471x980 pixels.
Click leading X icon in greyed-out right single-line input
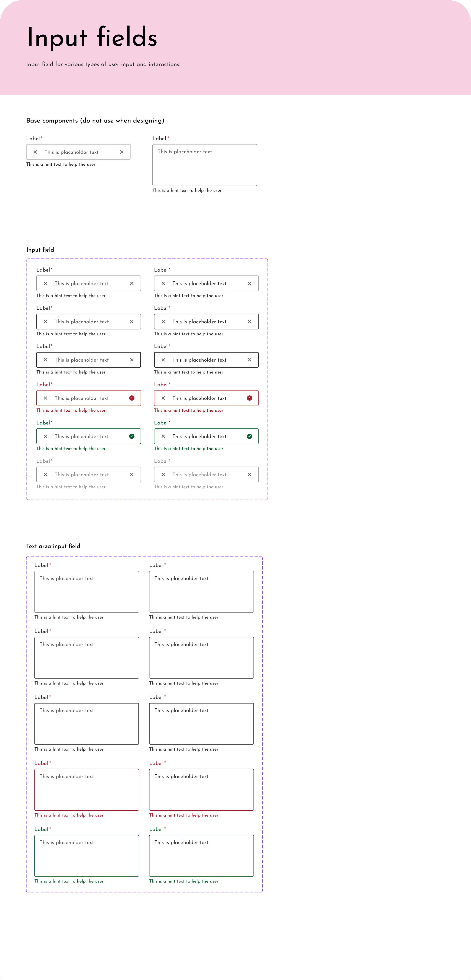[x=163, y=474]
